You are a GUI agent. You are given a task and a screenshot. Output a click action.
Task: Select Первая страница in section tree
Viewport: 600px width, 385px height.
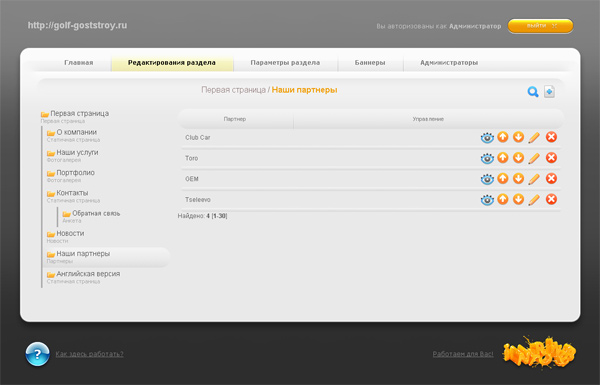[80, 114]
